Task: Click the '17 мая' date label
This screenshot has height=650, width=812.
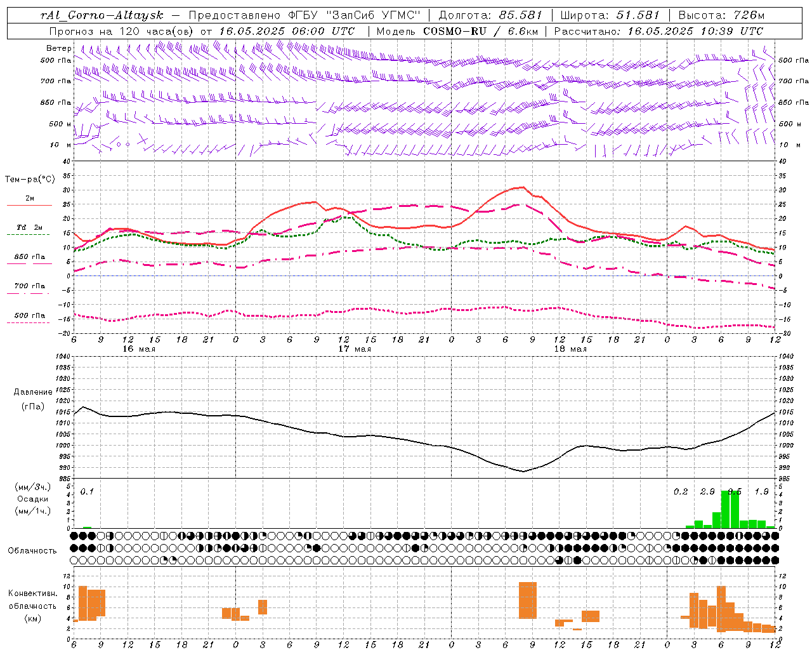Action: 355,349
